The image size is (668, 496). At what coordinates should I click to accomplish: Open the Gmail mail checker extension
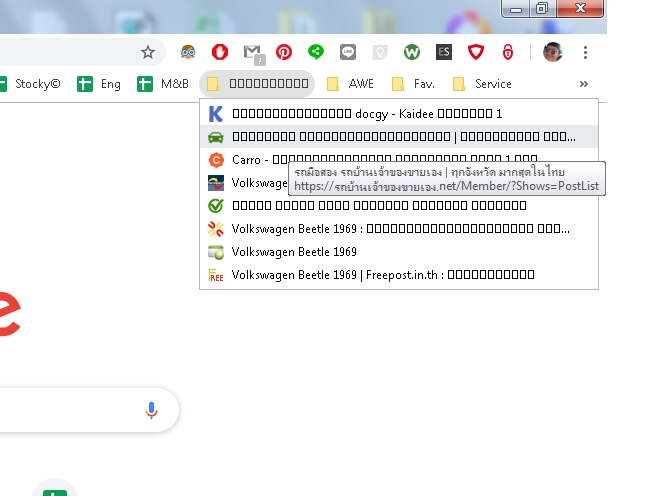pos(254,54)
